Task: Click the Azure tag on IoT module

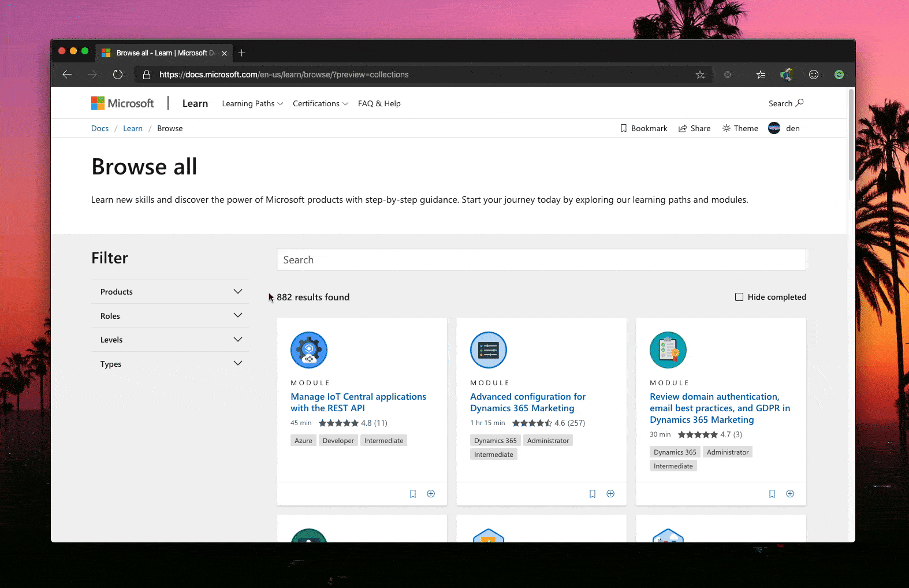Action: pyautogui.click(x=303, y=440)
